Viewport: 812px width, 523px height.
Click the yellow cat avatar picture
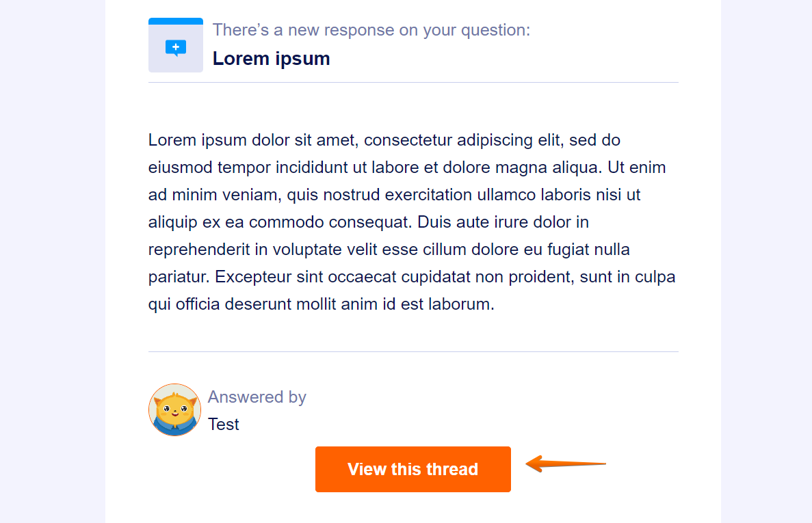click(174, 410)
